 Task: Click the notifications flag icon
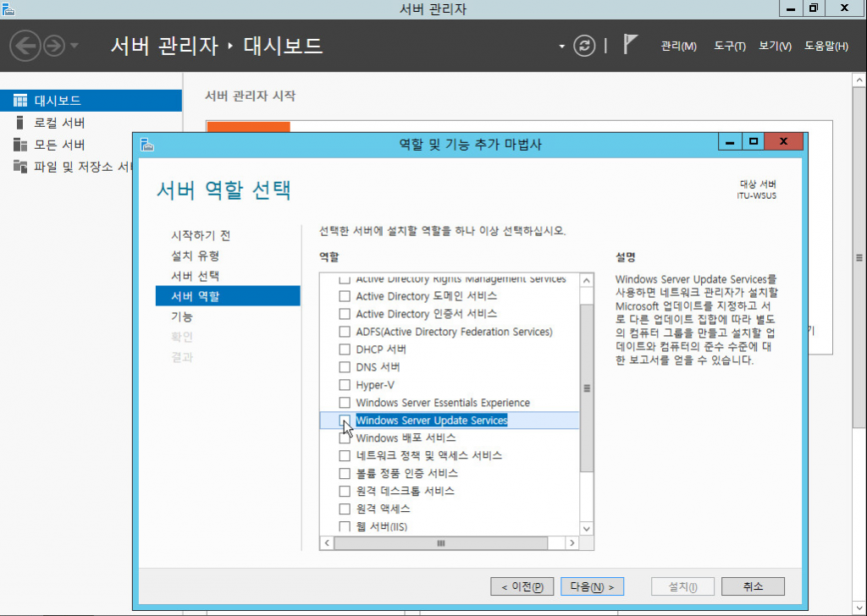[x=630, y=45]
